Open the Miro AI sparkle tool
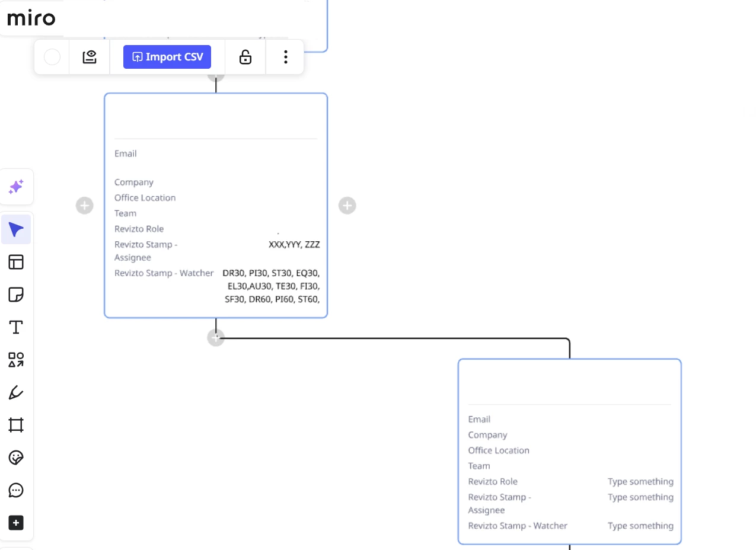 [16, 187]
